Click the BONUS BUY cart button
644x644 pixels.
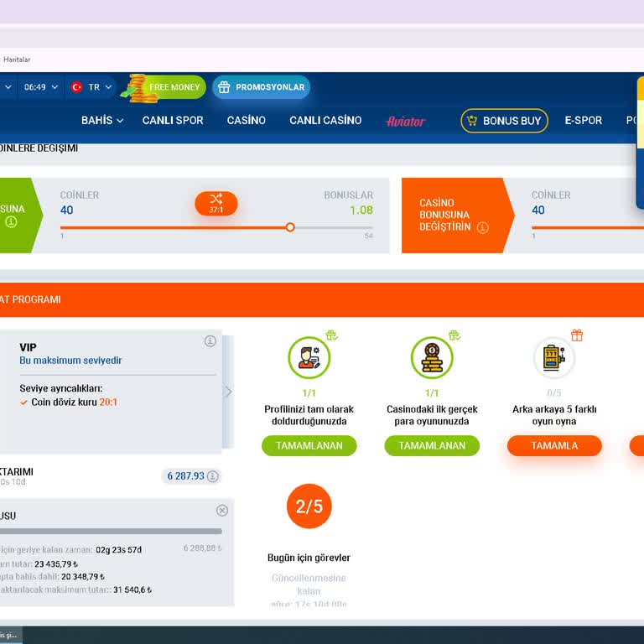click(x=504, y=121)
